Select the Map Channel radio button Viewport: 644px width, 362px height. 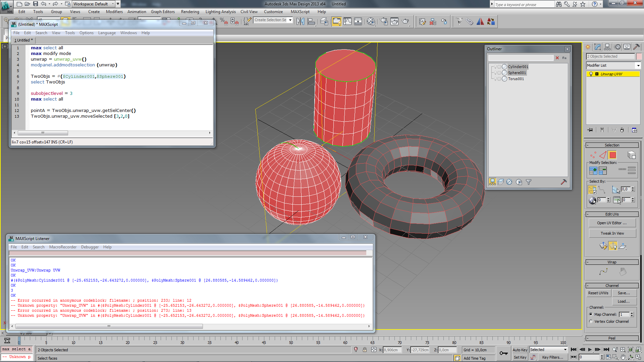591,314
